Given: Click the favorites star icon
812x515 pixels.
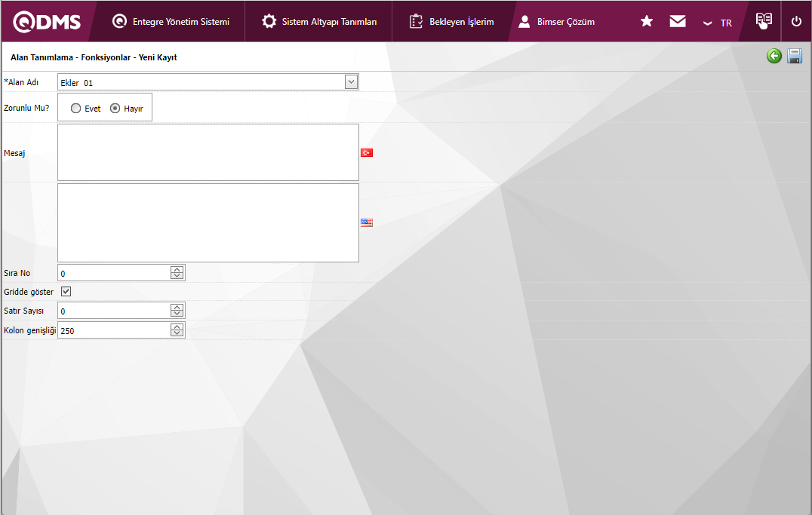Looking at the screenshot, I should click(646, 21).
